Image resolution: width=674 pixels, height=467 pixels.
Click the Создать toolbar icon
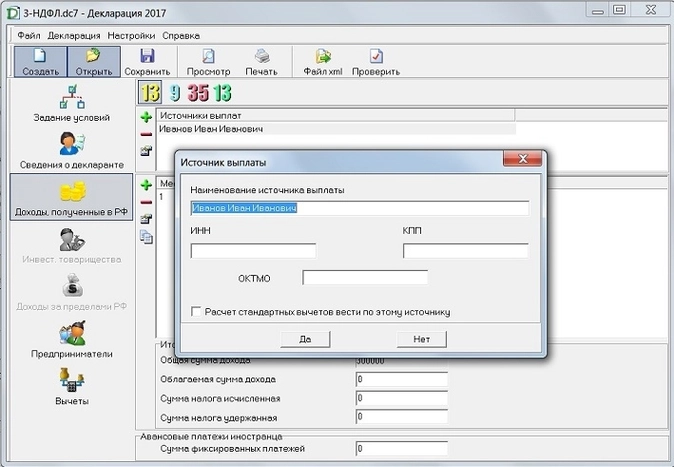(x=40, y=62)
